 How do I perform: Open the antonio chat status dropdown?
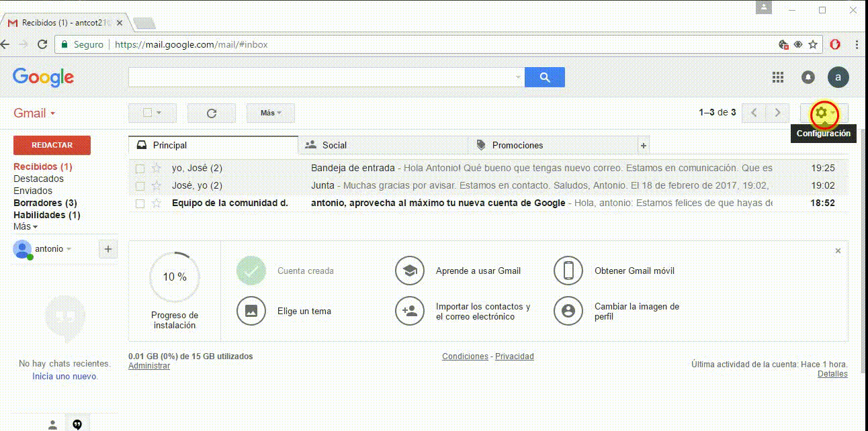pos(53,249)
